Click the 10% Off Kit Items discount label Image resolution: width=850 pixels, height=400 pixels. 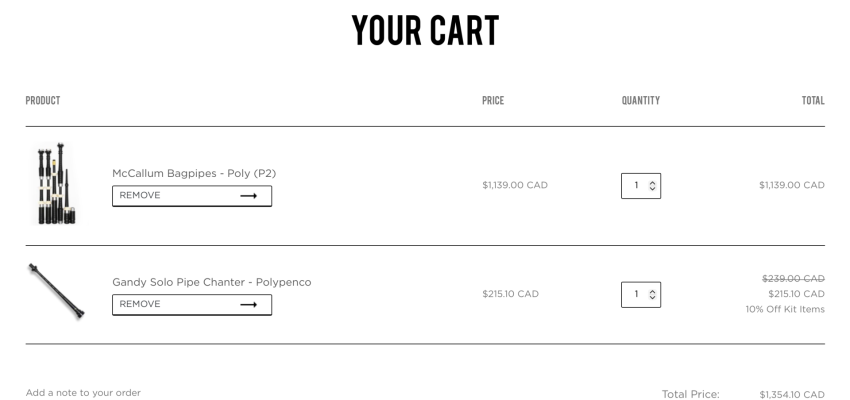(x=784, y=309)
